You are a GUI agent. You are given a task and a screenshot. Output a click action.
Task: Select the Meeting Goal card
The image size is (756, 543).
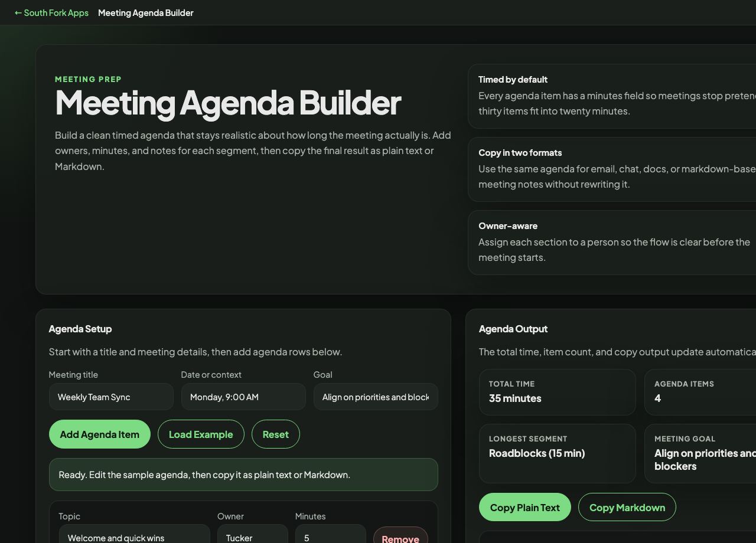700,453
